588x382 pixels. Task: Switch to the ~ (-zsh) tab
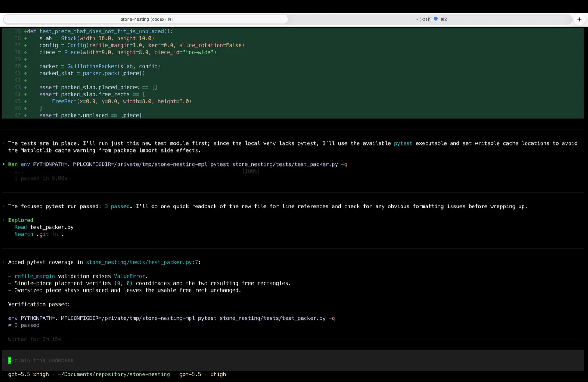tap(431, 19)
